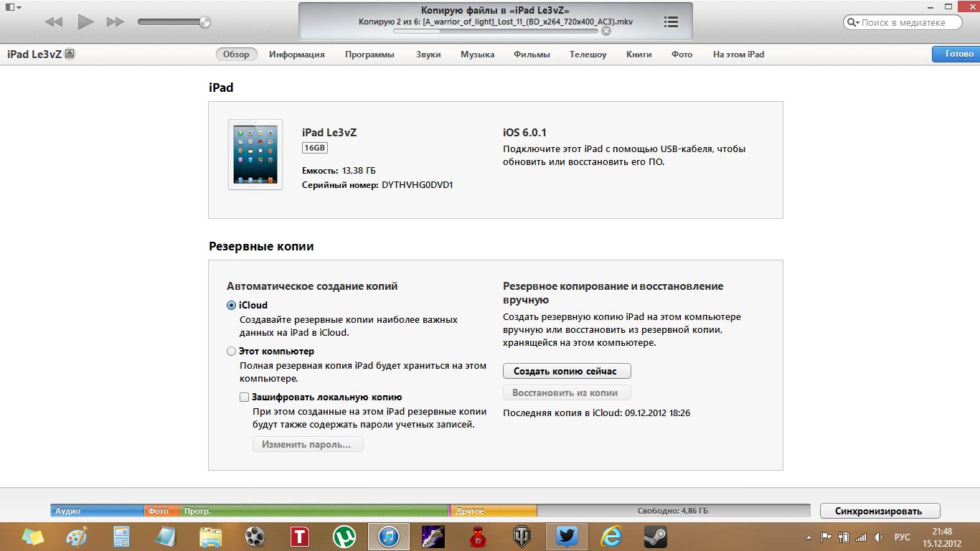
Task: Open the search magnifier dropdown
Action: (x=854, y=22)
